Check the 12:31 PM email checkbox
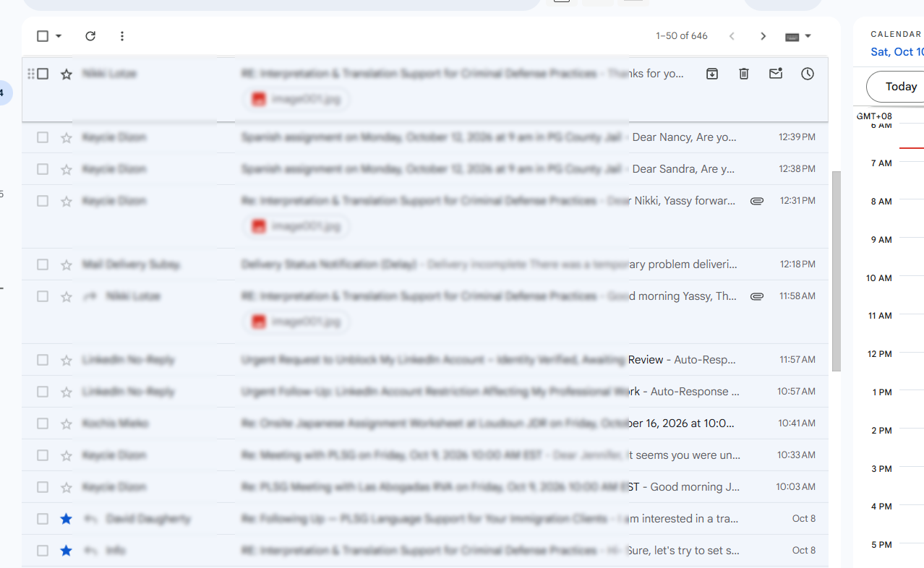This screenshot has width=924, height=568. [x=43, y=201]
